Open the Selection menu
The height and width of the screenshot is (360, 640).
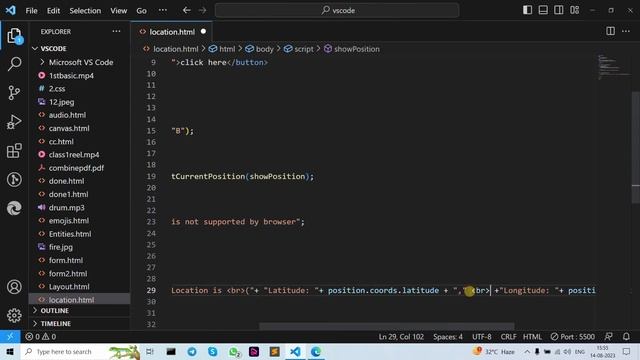click(85, 11)
